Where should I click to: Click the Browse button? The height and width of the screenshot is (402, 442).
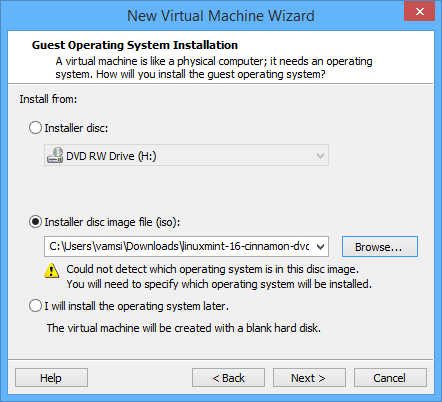click(380, 247)
